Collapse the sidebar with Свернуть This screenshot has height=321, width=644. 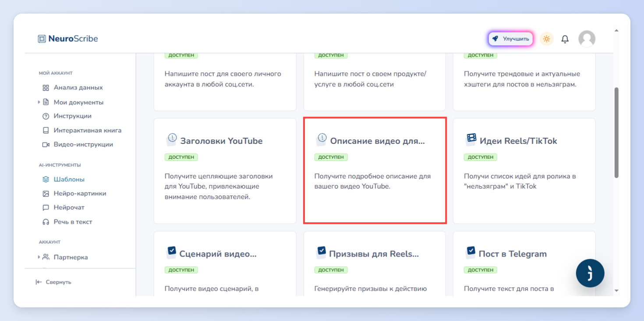[53, 282]
